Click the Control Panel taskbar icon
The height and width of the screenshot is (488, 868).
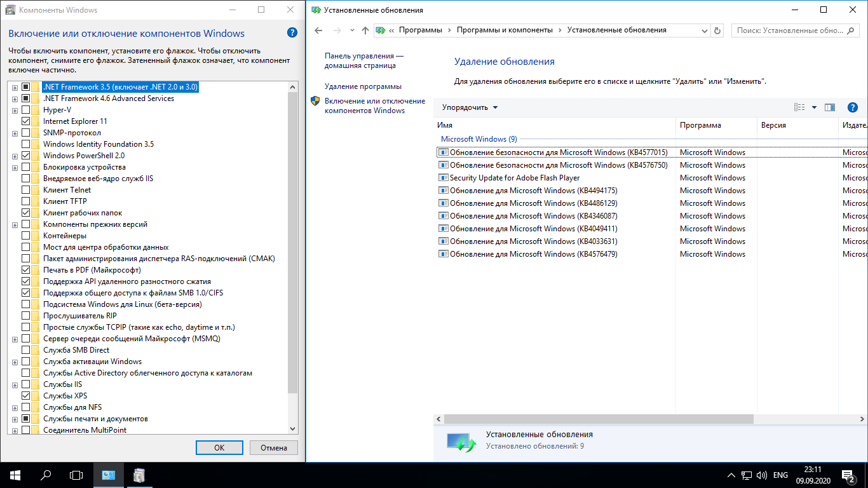pyautogui.click(x=109, y=475)
